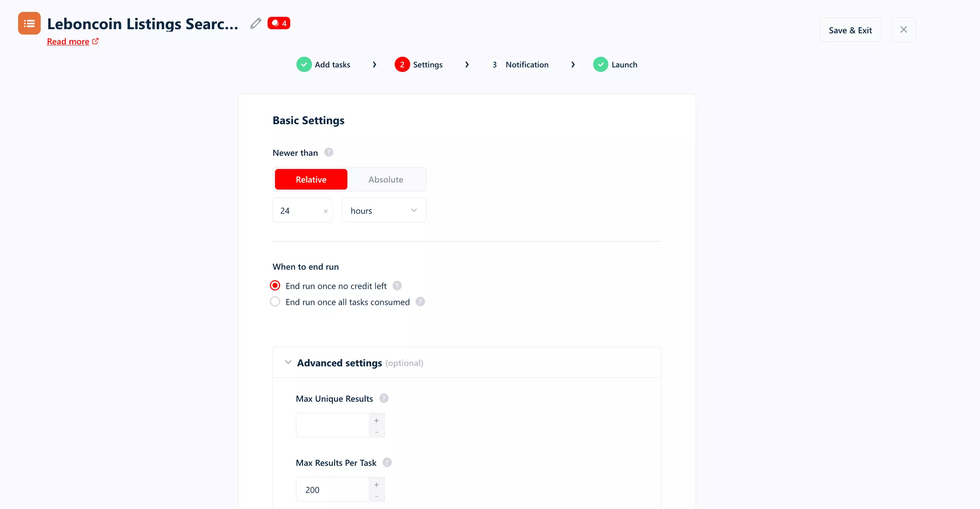Click the Basic Settings heading
The image size is (980, 509).
click(x=308, y=120)
